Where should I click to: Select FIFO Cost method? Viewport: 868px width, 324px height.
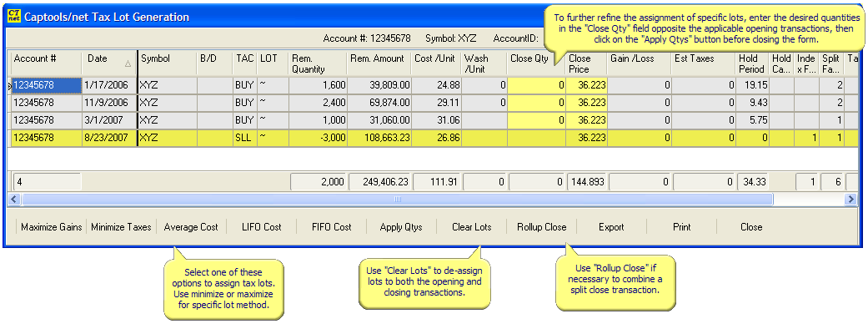click(331, 227)
